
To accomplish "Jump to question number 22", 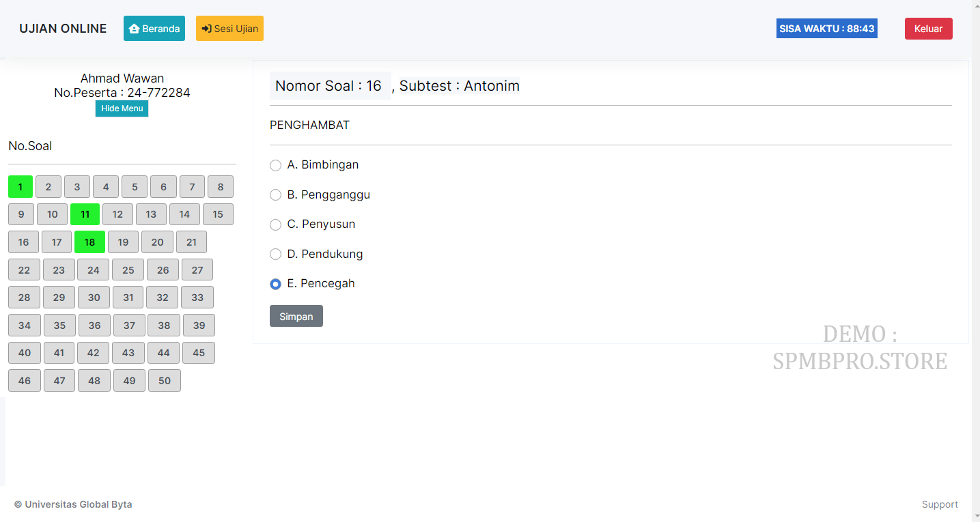I will point(25,270).
